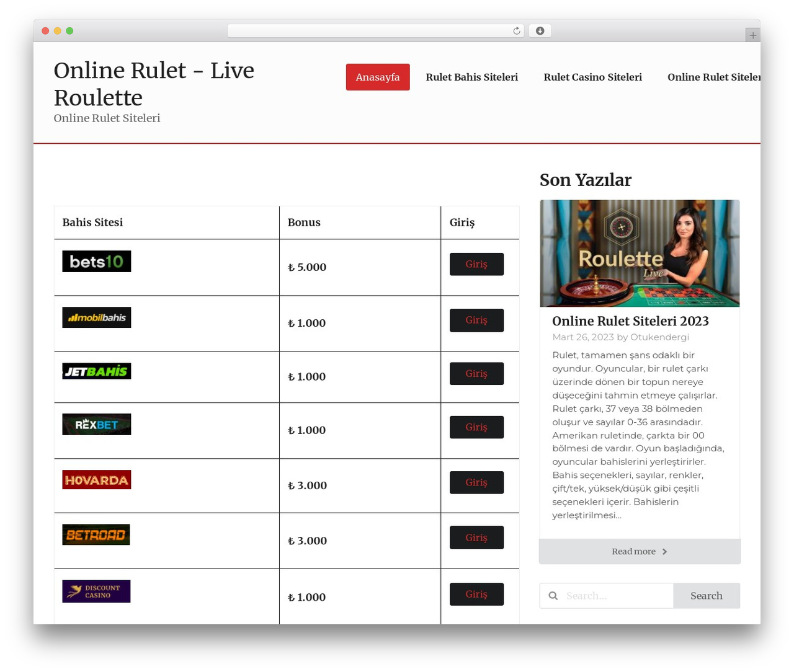
Task: Click the Betroad logo
Action: pyautogui.click(x=96, y=534)
